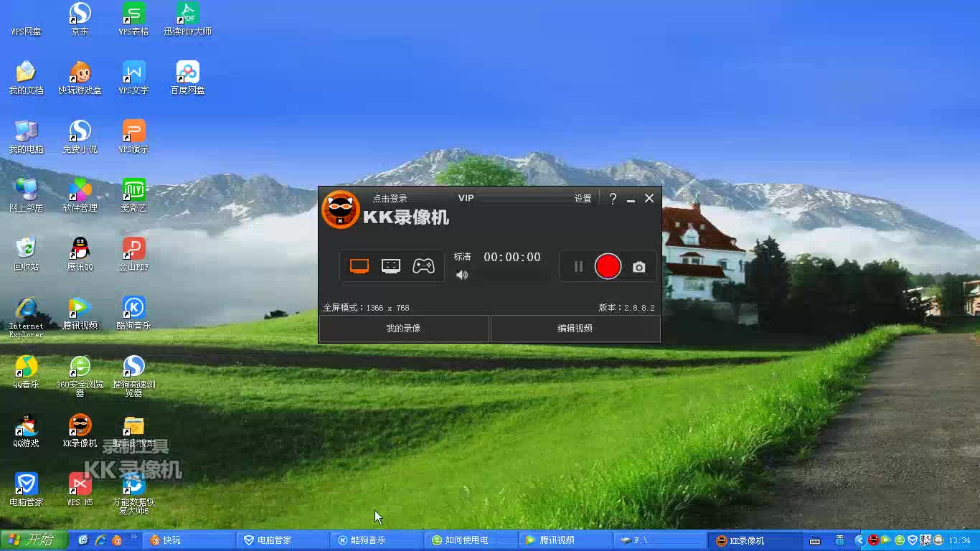Click the 00:00:00 recording timer
Image resolution: width=980 pixels, height=551 pixels.
pos(512,257)
